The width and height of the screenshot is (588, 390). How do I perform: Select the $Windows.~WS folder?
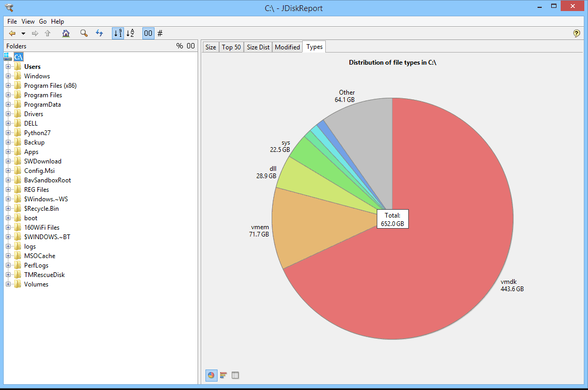[x=46, y=199]
